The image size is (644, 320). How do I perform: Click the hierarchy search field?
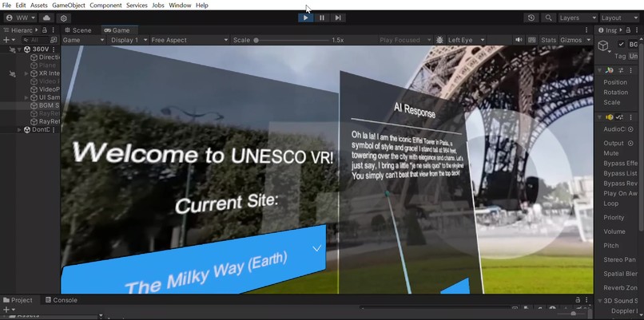[x=35, y=40]
